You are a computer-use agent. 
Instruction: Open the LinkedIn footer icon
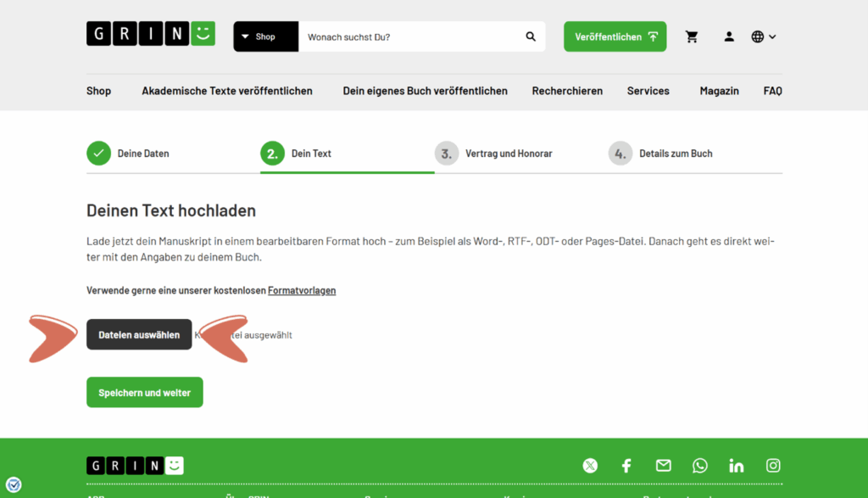point(736,466)
